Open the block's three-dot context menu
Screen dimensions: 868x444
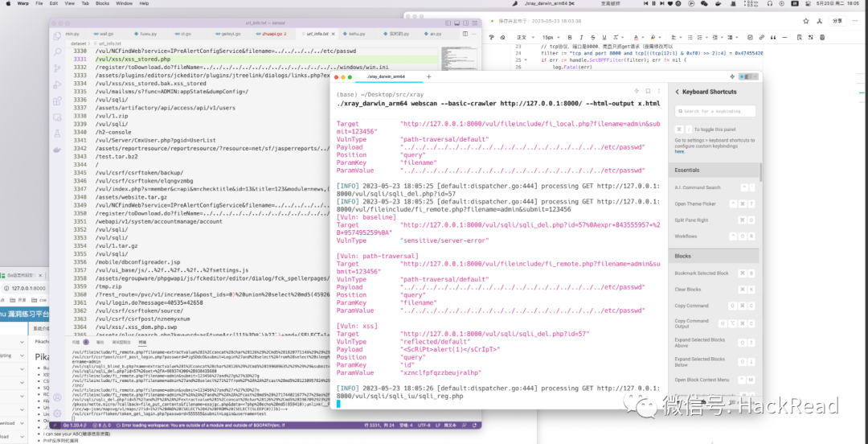point(659,91)
